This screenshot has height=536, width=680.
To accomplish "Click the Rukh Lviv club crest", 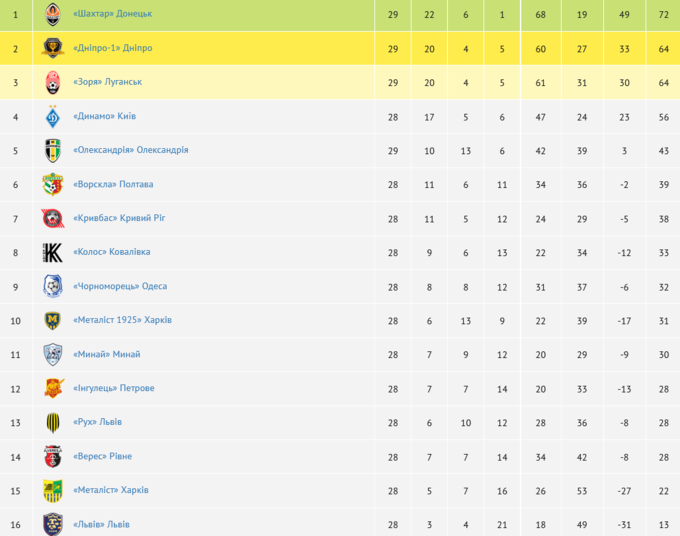I will click(x=53, y=423).
